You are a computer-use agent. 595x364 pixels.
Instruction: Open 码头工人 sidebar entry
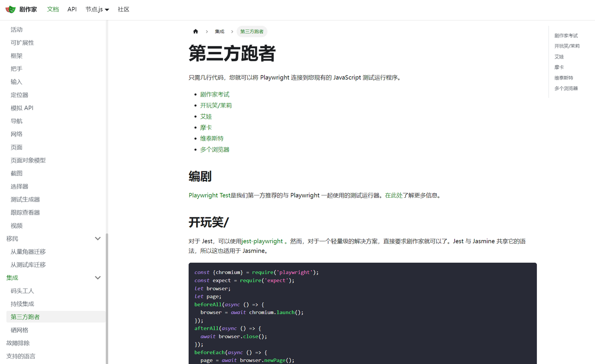tap(22, 291)
